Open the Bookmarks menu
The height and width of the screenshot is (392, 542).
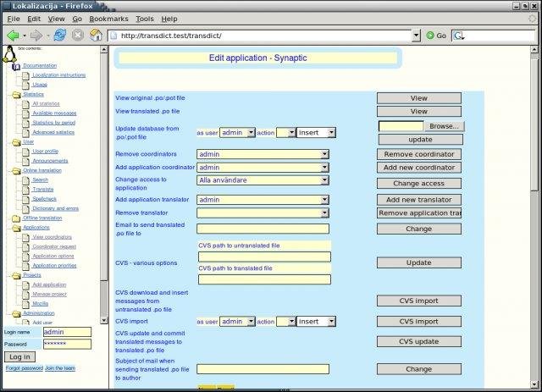tap(108, 18)
